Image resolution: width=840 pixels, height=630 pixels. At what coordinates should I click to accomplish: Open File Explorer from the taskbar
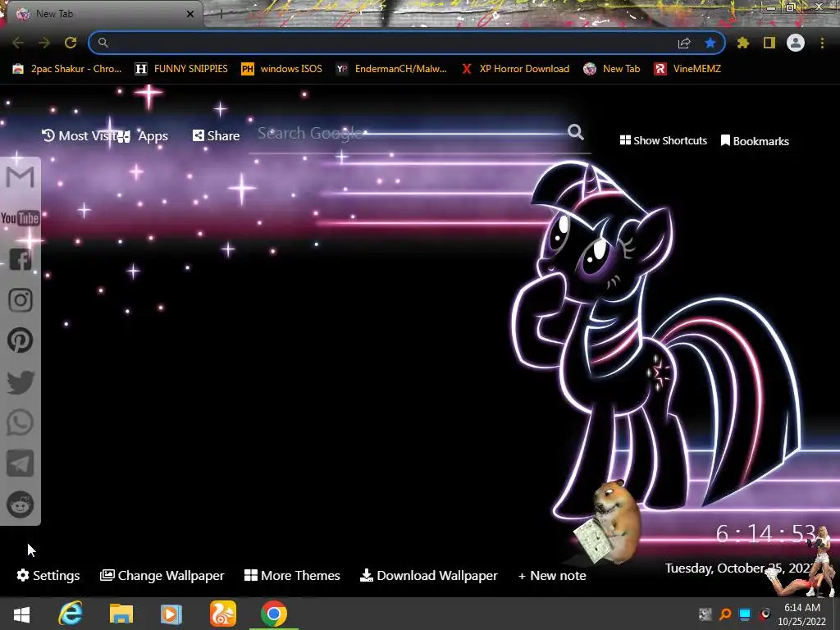click(x=121, y=614)
